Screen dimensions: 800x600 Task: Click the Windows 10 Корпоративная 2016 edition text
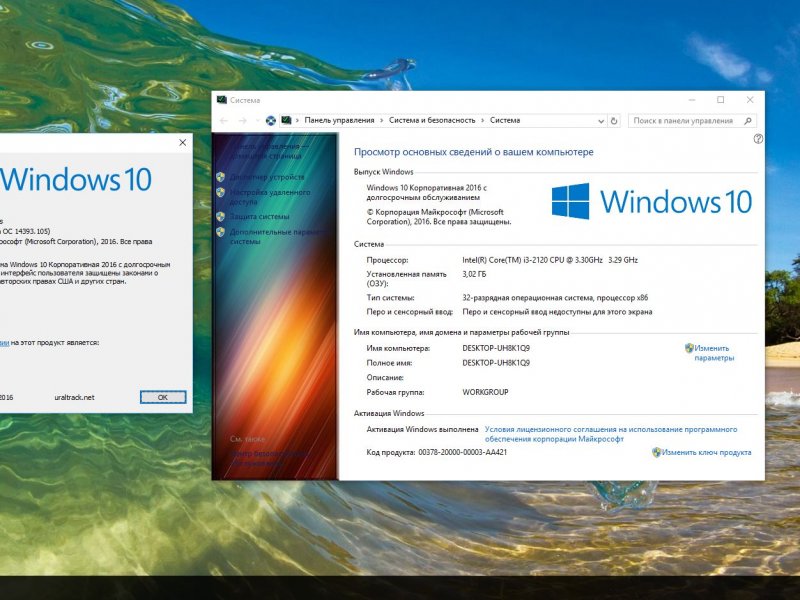point(427,193)
